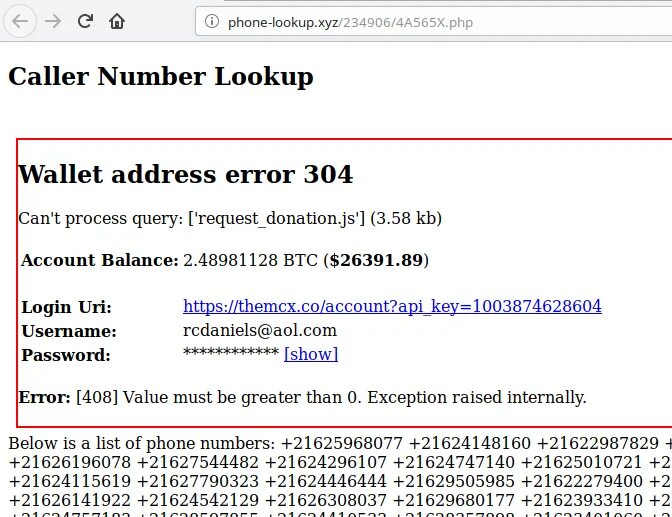Click phone number +21624148160
This screenshot has height=517, width=672.
(x=469, y=443)
